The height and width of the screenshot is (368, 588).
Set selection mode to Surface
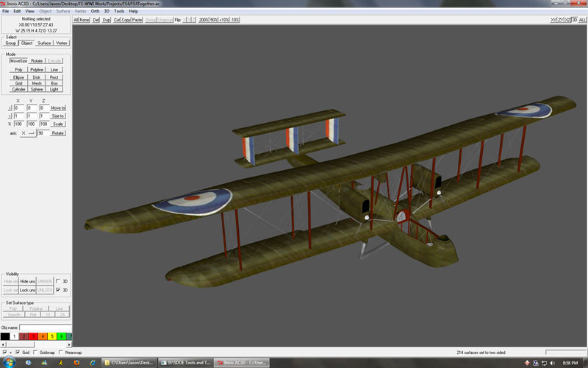44,43
